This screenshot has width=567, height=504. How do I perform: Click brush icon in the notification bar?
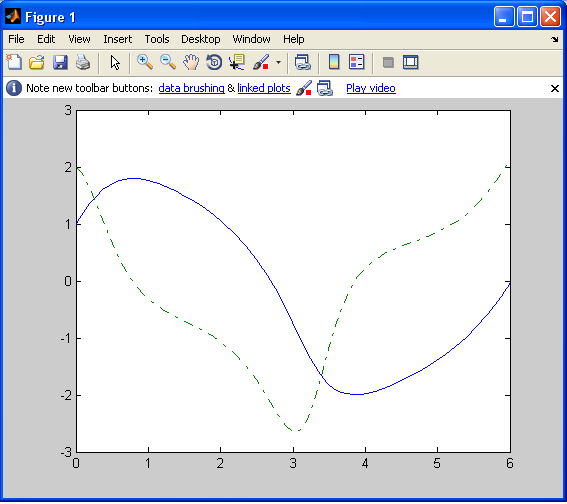point(303,88)
